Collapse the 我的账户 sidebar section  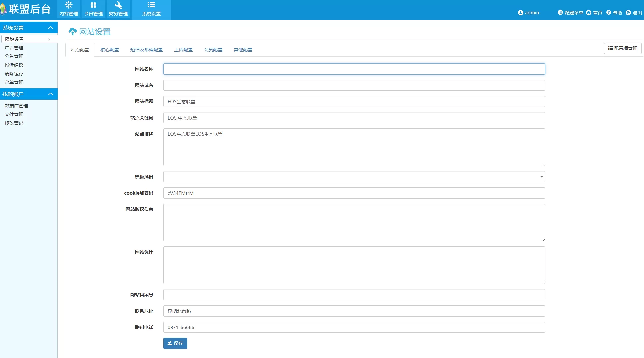[x=51, y=94]
